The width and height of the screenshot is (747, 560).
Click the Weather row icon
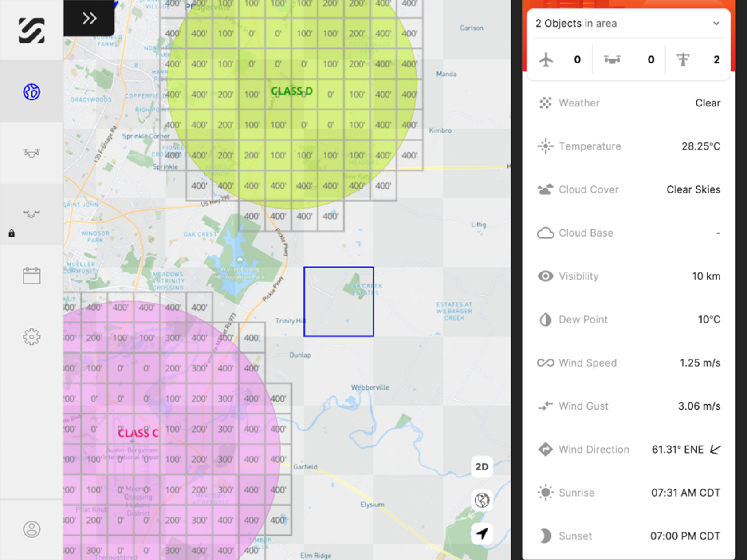(x=546, y=103)
